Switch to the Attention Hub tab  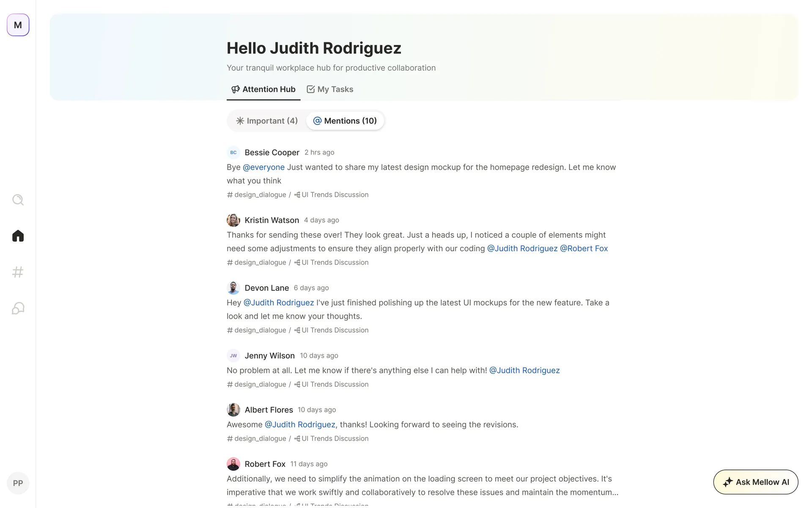(x=263, y=89)
